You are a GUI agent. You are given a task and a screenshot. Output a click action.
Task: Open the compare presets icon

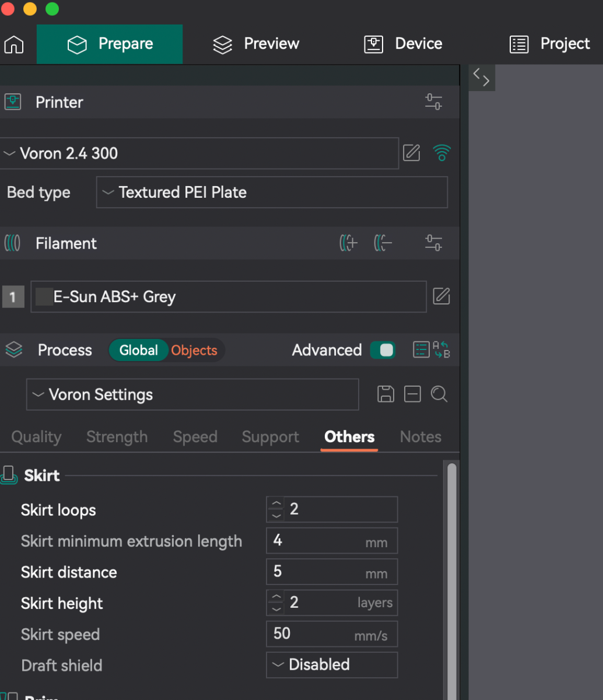[432, 350]
